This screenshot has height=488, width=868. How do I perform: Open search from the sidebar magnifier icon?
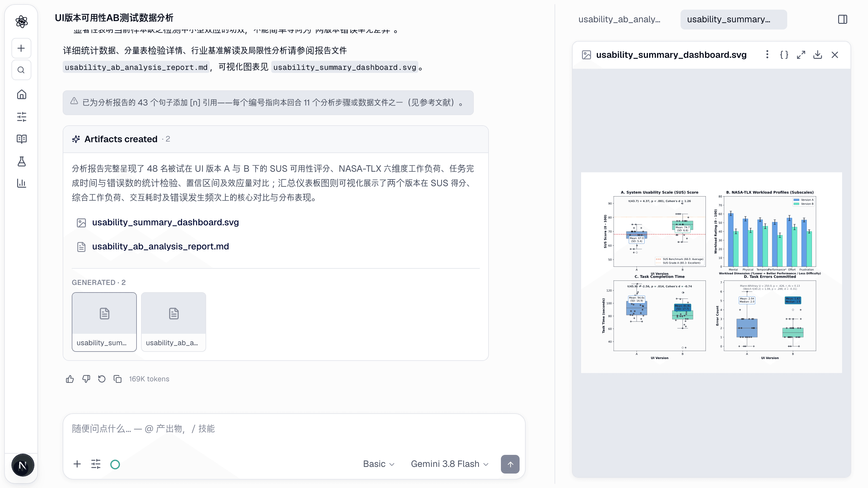(x=21, y=70)
